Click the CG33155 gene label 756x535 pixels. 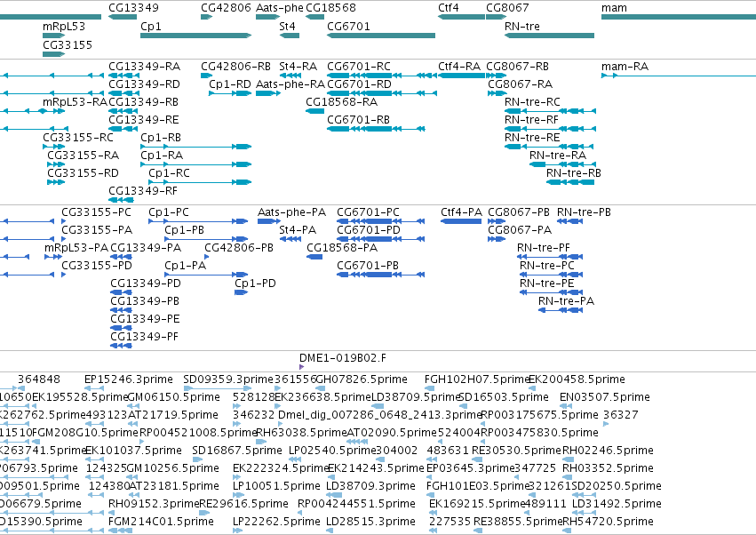(68, 44)
